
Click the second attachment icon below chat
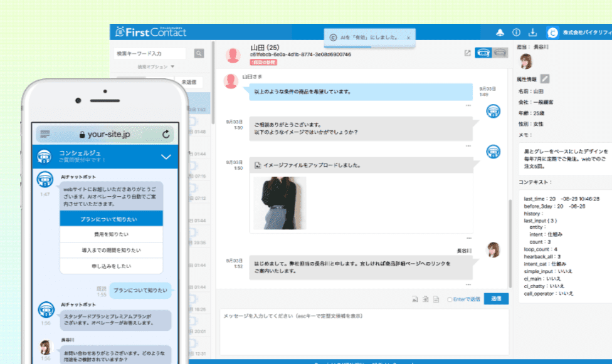coord(425,299)
